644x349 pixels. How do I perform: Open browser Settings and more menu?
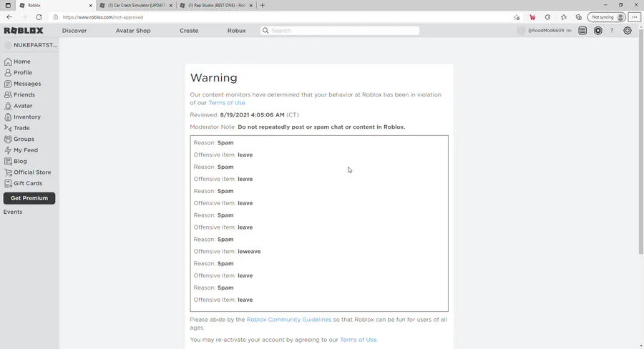click(x=635, y=17)
